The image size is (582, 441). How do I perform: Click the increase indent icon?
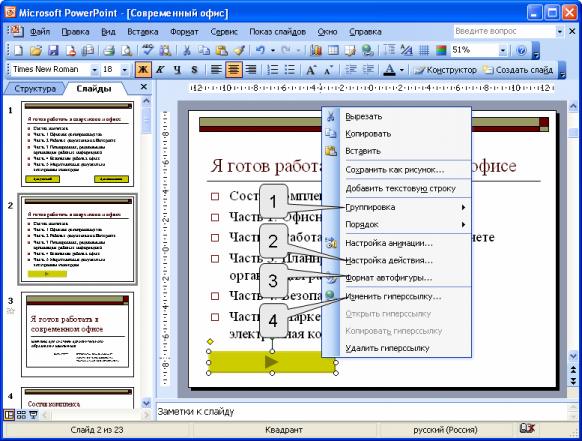(x=368, y=70)
